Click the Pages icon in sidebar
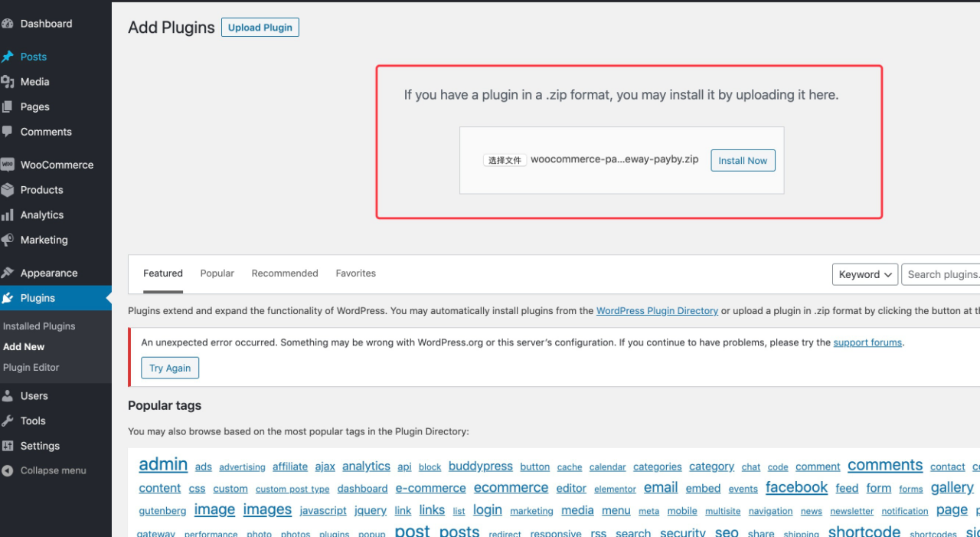 click(x=8, y=107)
